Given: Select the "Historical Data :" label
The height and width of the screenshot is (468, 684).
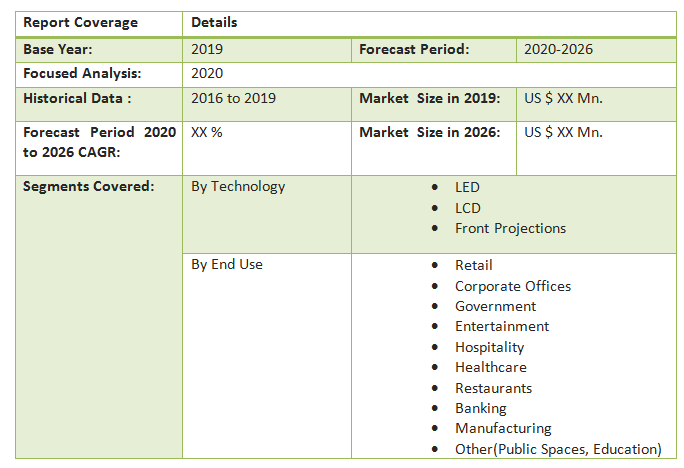Looking at the screenshot, I should click(78, 99).
